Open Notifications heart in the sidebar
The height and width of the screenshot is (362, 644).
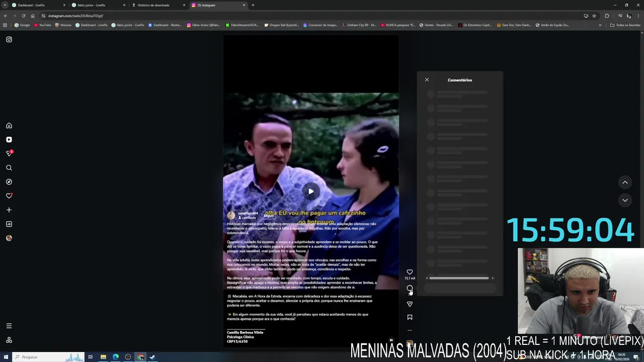pos(9,196)
